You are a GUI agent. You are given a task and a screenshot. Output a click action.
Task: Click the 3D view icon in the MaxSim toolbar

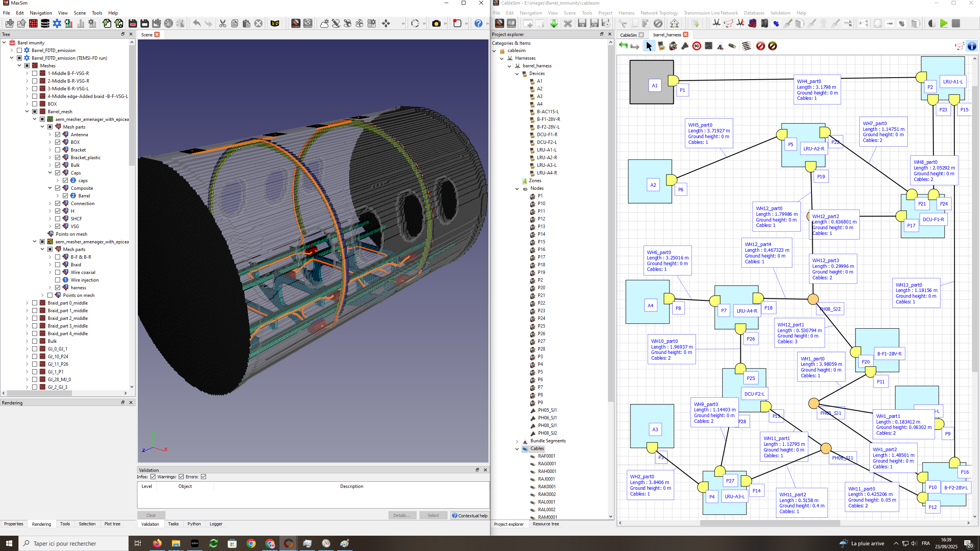[275, 24]
